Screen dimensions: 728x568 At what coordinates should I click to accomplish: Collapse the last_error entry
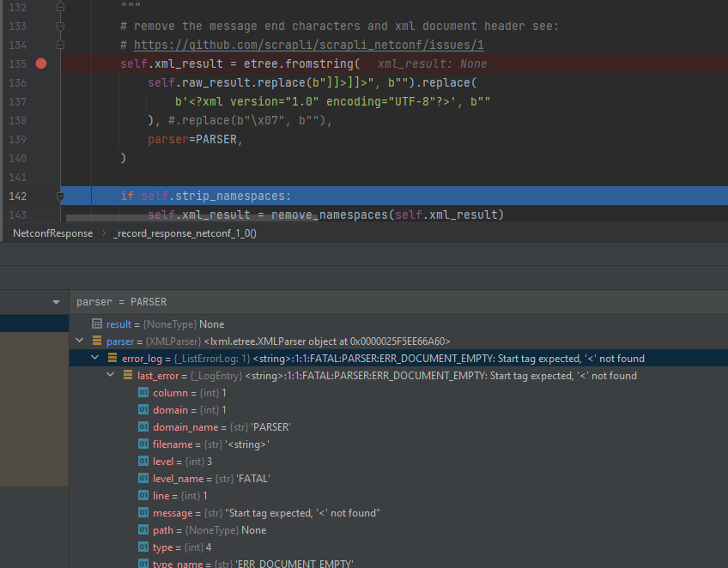[x=109, y=375]
